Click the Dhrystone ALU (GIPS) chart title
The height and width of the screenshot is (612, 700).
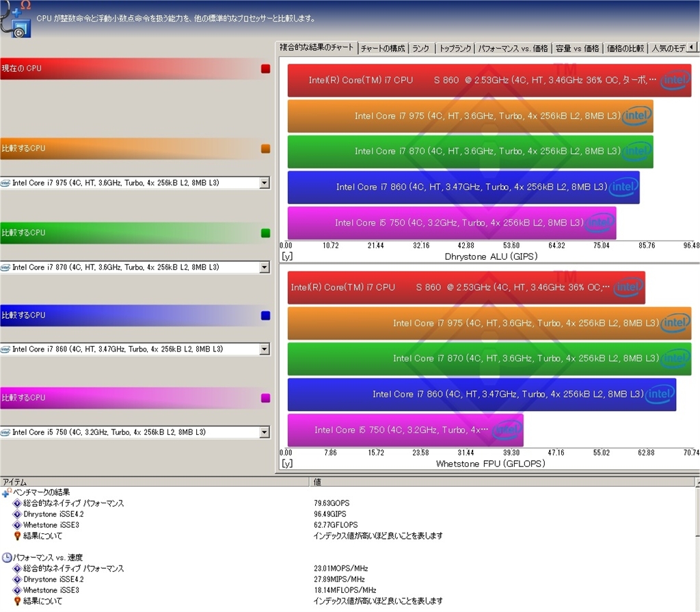(x=491, y=257)
